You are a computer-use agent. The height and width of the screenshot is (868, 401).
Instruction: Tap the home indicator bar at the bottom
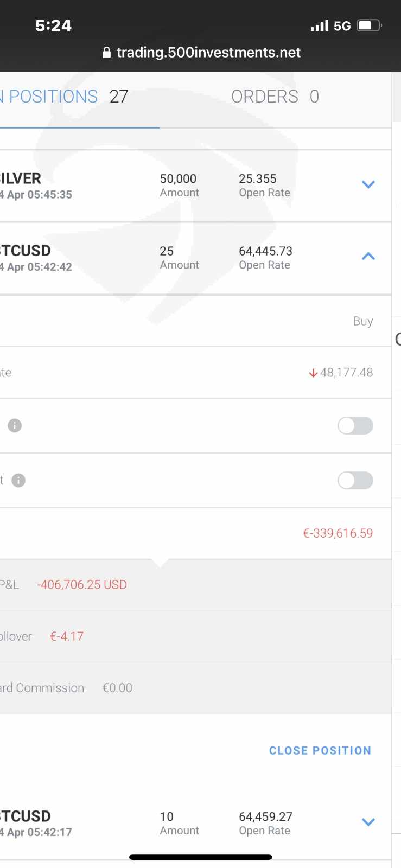(200, 857)
